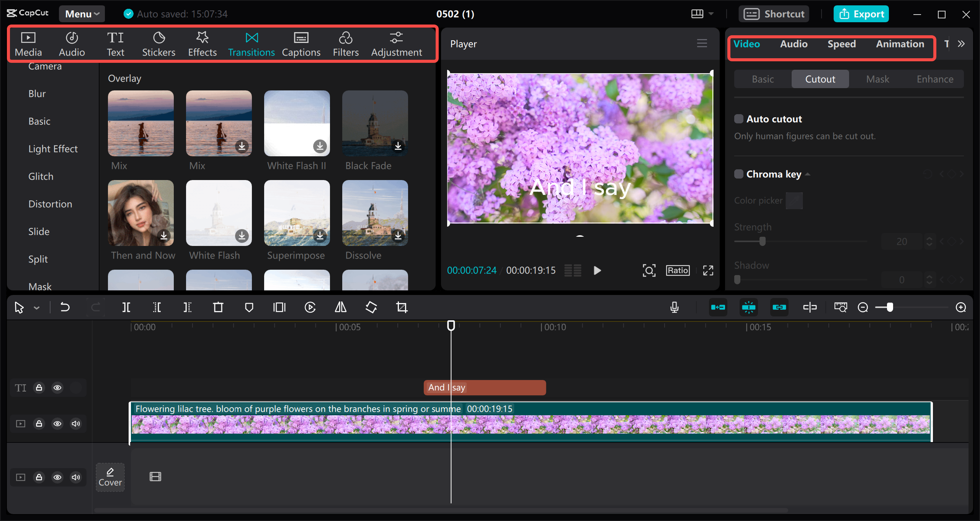Mute the main video track audio
This screenshot has width=980, height=521.
tap(76, 424)
